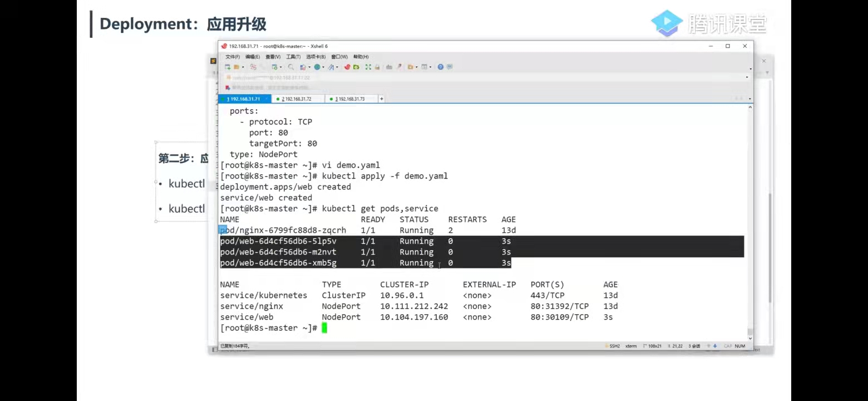This screenshot has height=401, width=868.
Task: Open the 查看(V) menu
Action: 273,57
